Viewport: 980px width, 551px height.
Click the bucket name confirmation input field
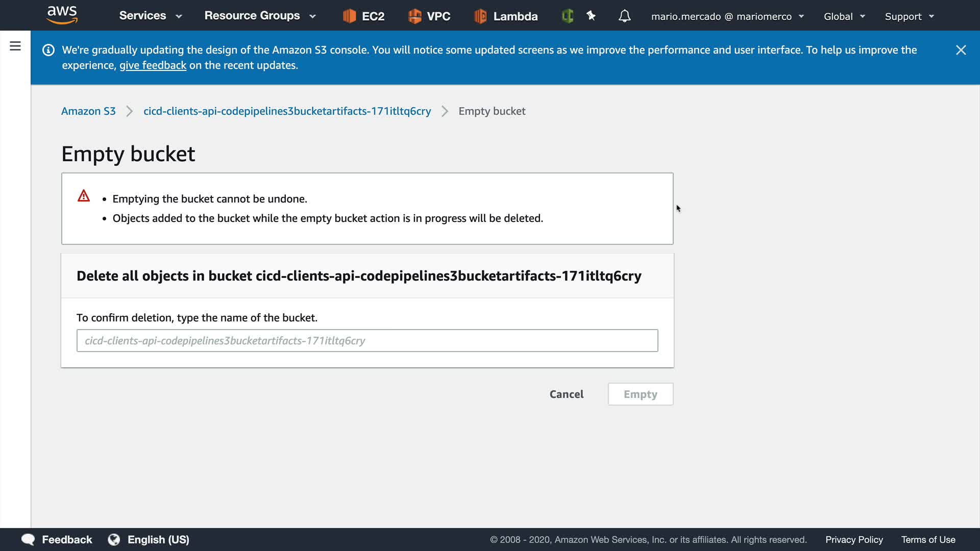coord(367,340)
